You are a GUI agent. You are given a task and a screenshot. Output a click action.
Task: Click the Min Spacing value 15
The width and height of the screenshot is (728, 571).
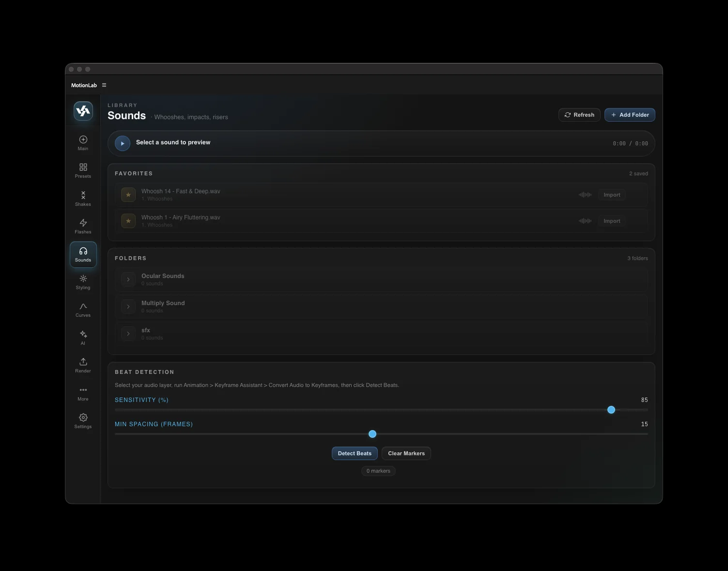click(644, 424)
